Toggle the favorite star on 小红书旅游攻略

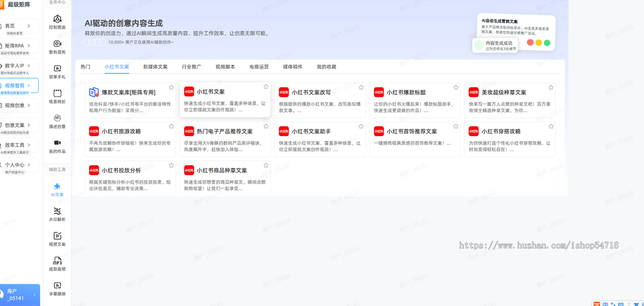point(171,126)
